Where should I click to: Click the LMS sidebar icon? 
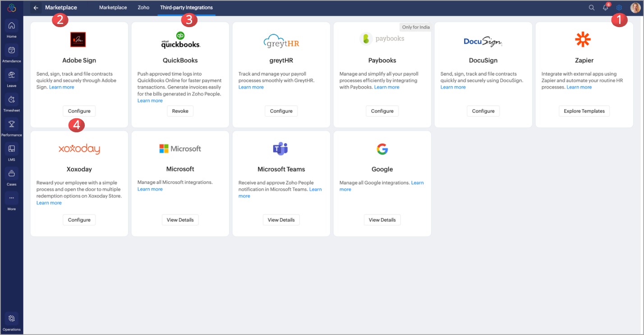(x=12, y=149)
